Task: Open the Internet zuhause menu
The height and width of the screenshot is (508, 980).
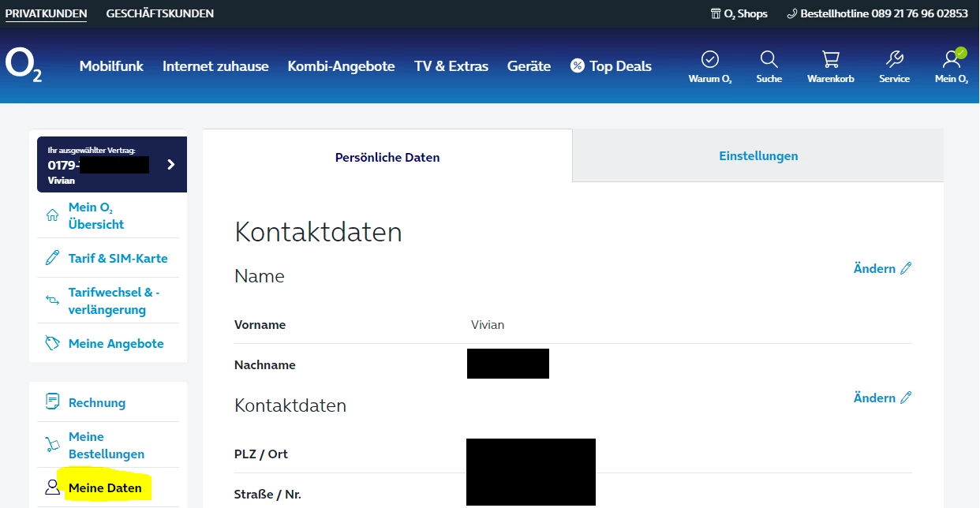Action: (215, 66)
